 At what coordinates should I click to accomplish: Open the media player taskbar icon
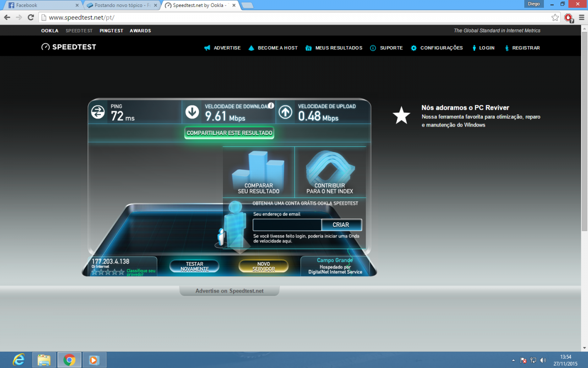pyautogui.click(x=94, y=360)
